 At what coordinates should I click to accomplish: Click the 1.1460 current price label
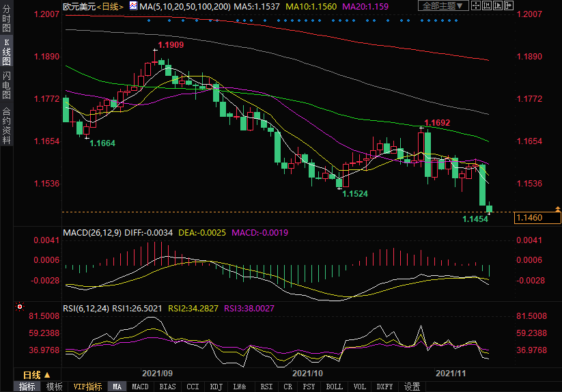pos(530,218)
